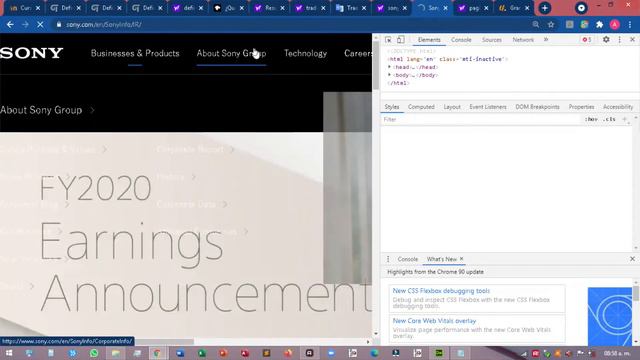Stop loading the page with the X button
The image size is (640, 360).
[40, 24]
